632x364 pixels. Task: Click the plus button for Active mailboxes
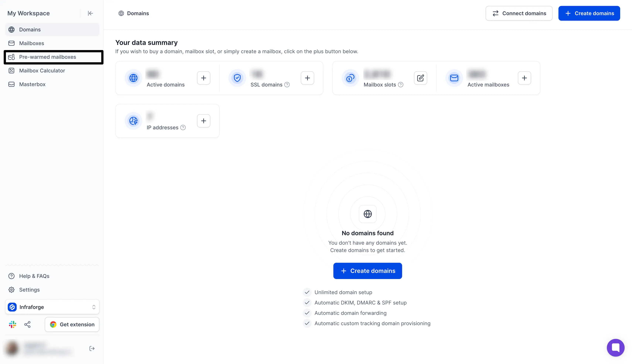pos(524,78)
